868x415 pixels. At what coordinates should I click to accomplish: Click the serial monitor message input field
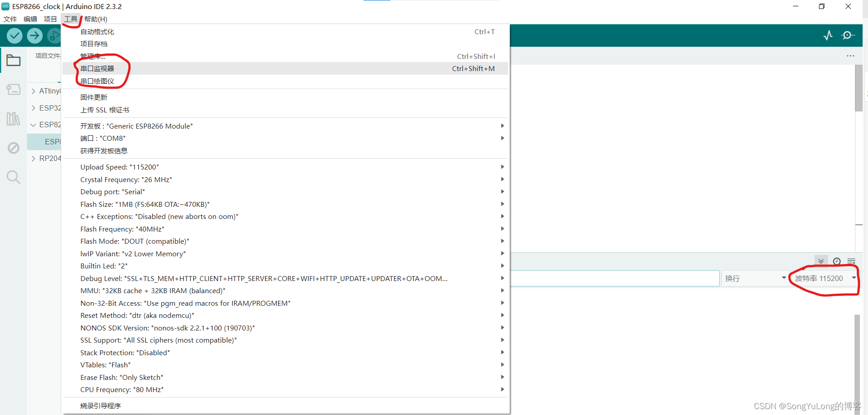(615, 278)
